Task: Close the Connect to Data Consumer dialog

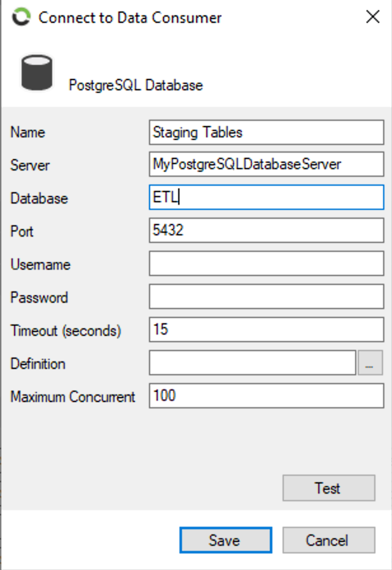Action: [373, 17]
